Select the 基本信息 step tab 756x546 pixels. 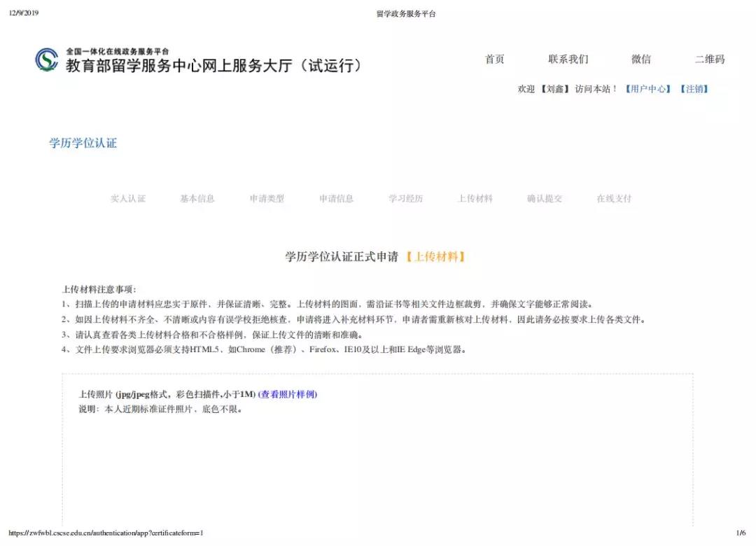coord(197,198)
